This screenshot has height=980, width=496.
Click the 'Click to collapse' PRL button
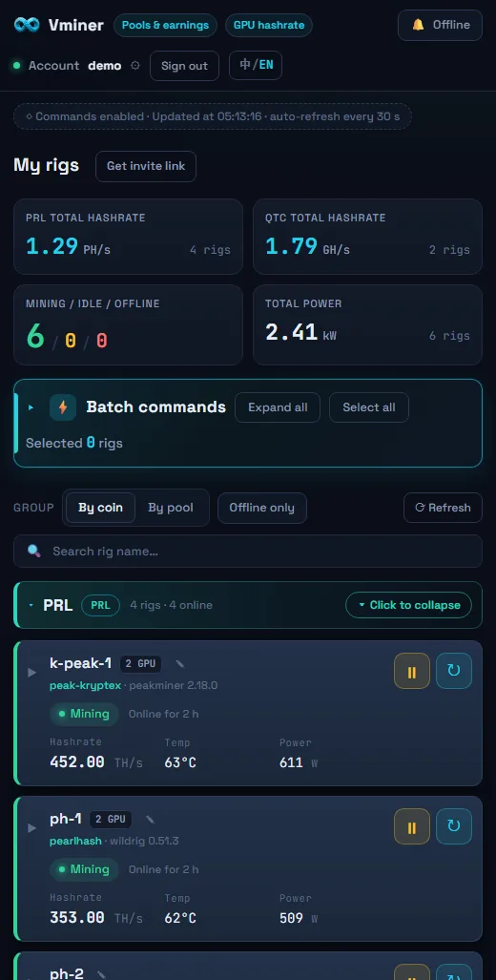(408, 605)
